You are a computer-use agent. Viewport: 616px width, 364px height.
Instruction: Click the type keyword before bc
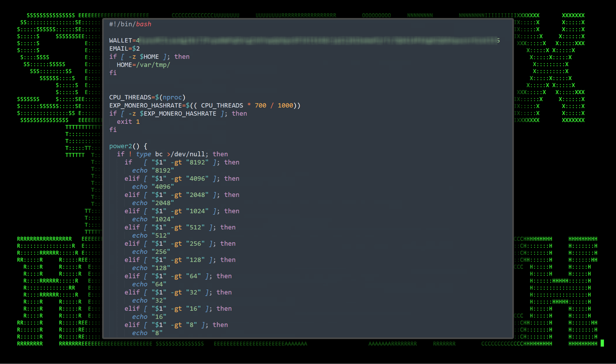pos(144,154)
